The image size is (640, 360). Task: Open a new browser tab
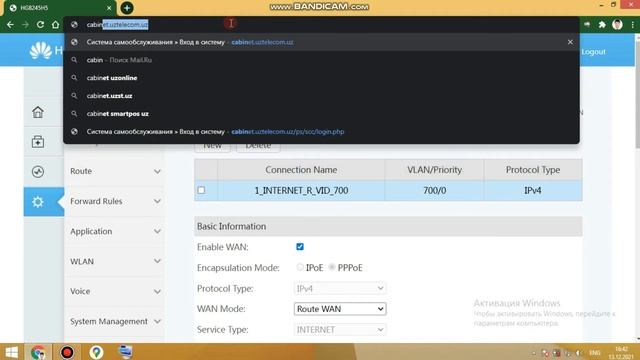(127, 8)
